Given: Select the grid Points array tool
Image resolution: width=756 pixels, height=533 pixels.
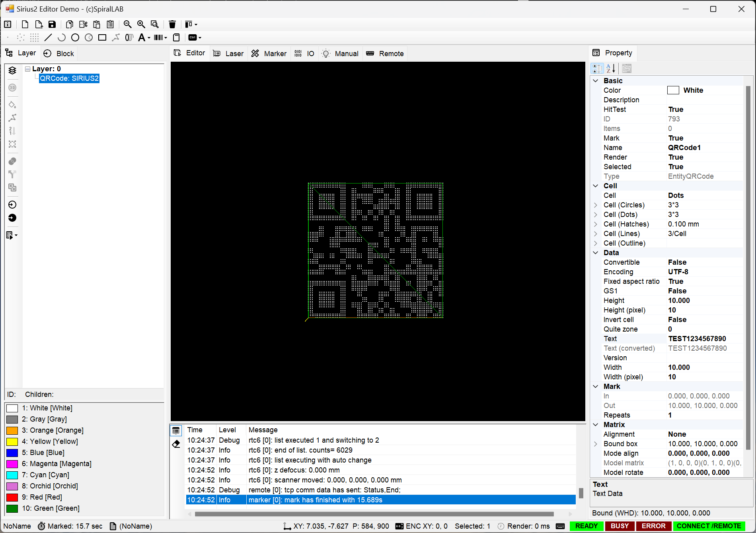Looking at the screenshot, I should (35, 37).
